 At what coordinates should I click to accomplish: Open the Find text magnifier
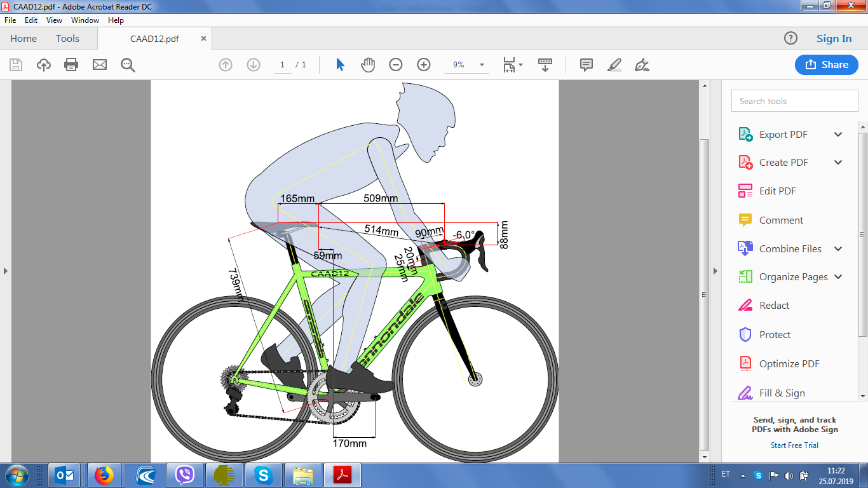(128, 65)
